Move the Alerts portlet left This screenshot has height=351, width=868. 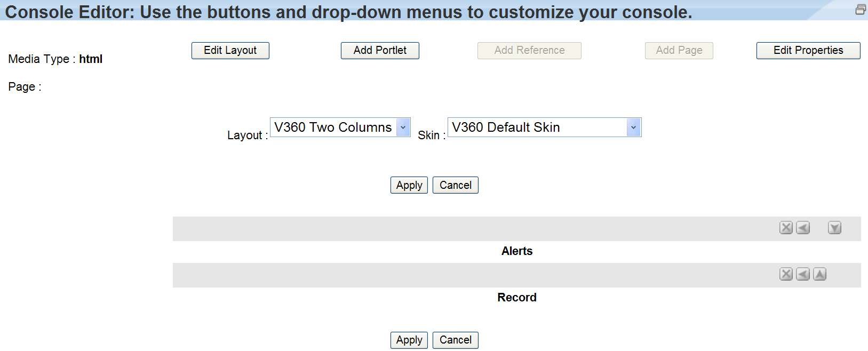(803, 228)
